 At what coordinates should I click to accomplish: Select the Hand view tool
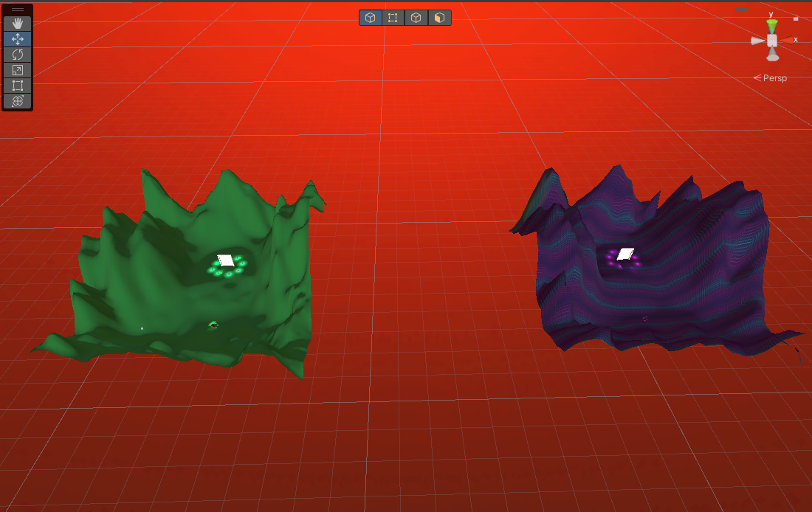coord(18,24)
